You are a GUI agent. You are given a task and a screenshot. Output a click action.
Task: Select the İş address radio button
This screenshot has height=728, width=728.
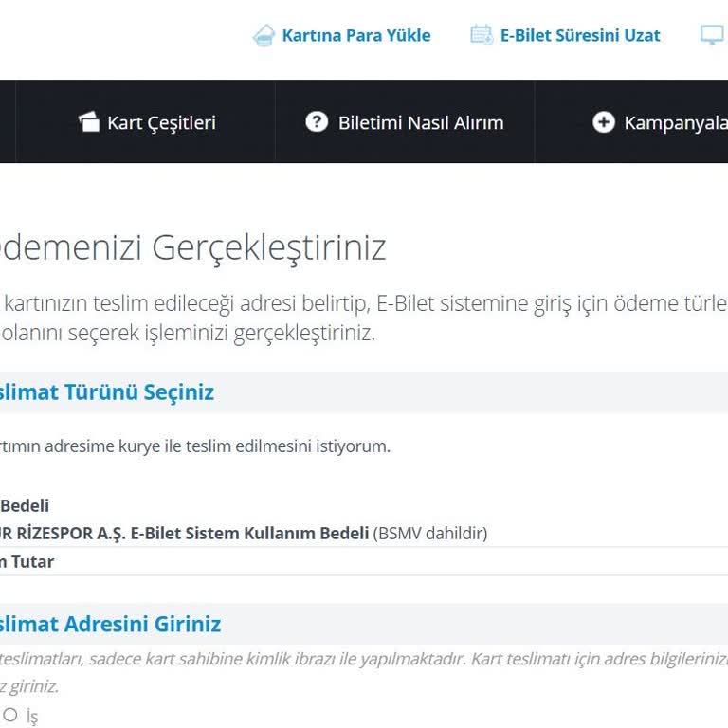click(10, 714)
